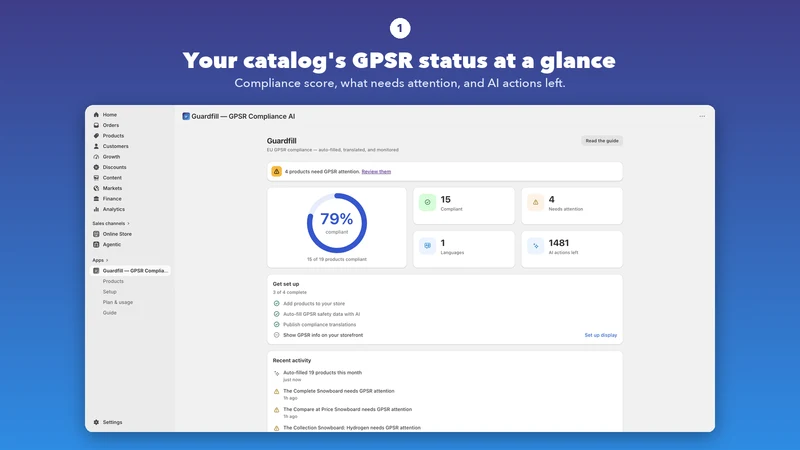Click the yellow warning banner icon
800x450 pixels.
[277, 171]
